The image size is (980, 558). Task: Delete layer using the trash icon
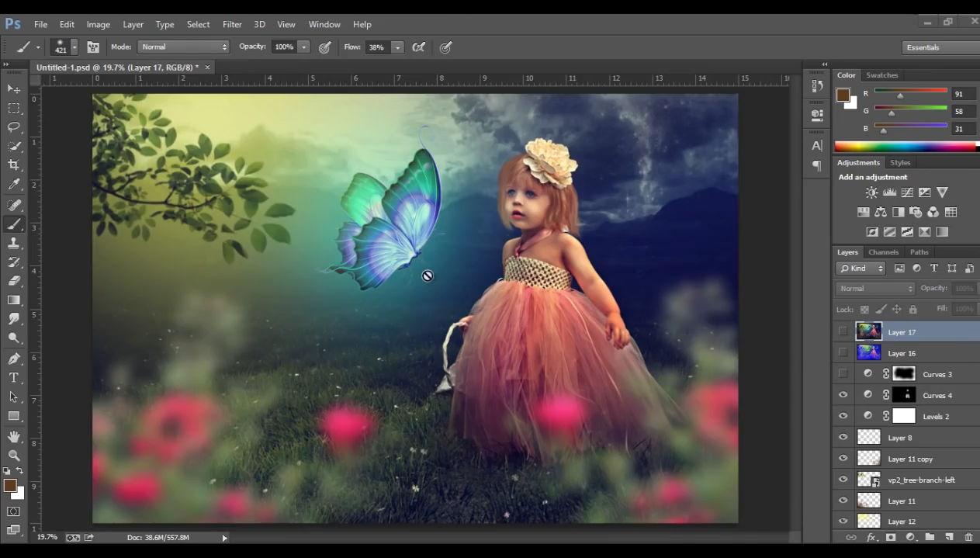(x=968, y=537)
